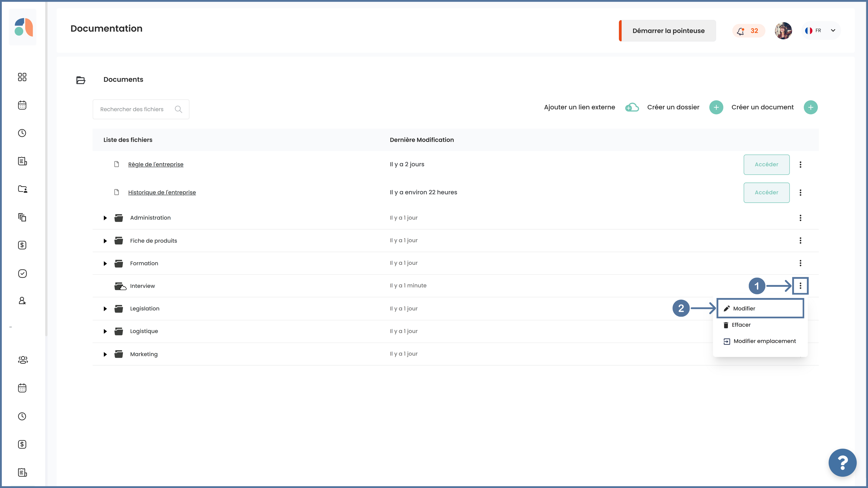This screenshot has height=488, width=868.
Task: Open the person with star icon in sidebar
Action: (22, 301)
